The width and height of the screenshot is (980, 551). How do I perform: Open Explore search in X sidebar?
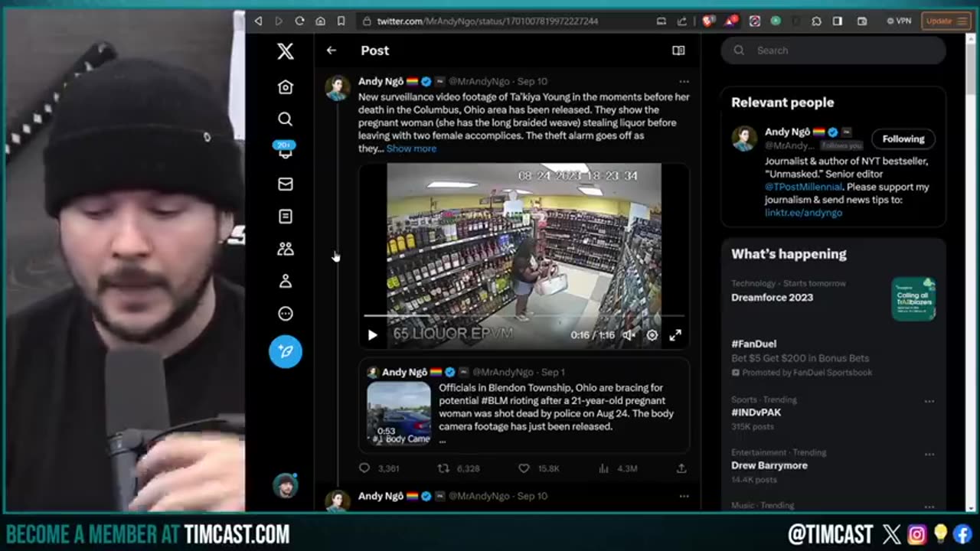[x=285, y=119]
